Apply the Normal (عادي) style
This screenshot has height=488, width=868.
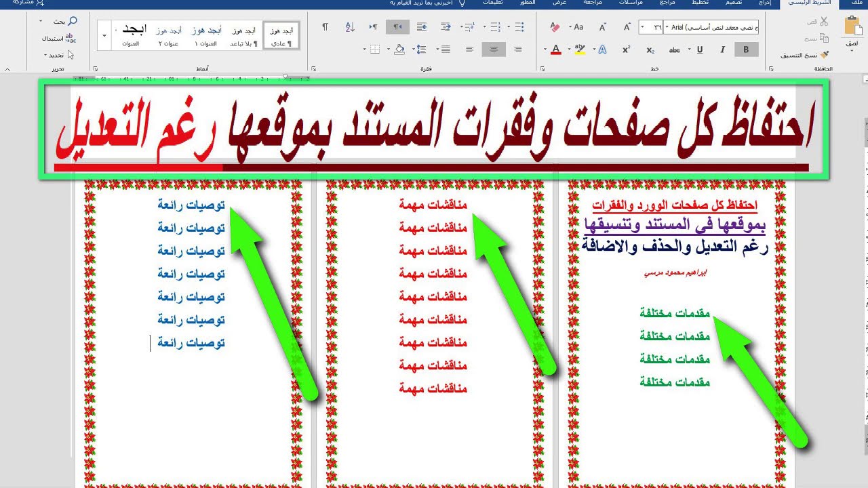click(281, 36)
